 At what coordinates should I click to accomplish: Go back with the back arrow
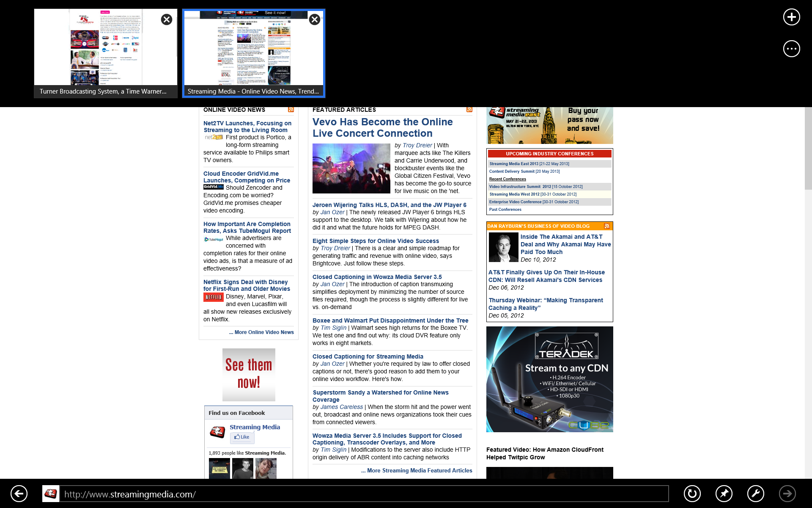[19, 494]
